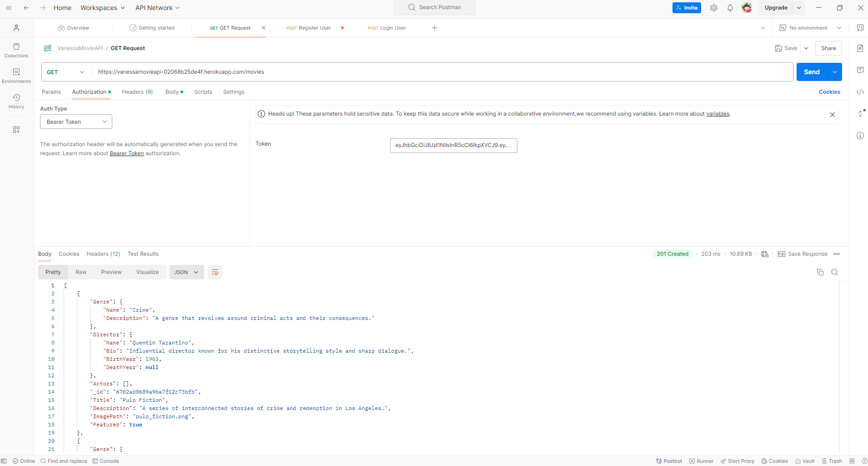Open the JSON format dropdown
The image size is (868, 466).
click(x=186, y=272)
